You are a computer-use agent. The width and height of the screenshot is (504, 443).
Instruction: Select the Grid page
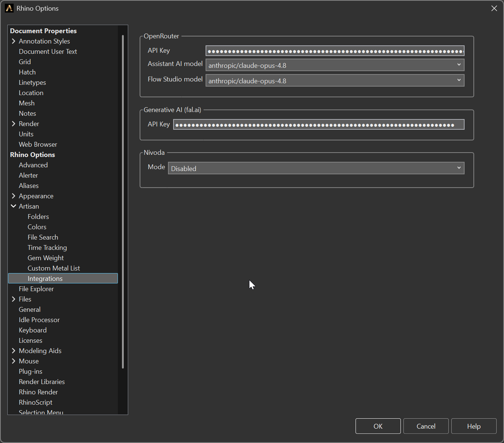point(25,62)
